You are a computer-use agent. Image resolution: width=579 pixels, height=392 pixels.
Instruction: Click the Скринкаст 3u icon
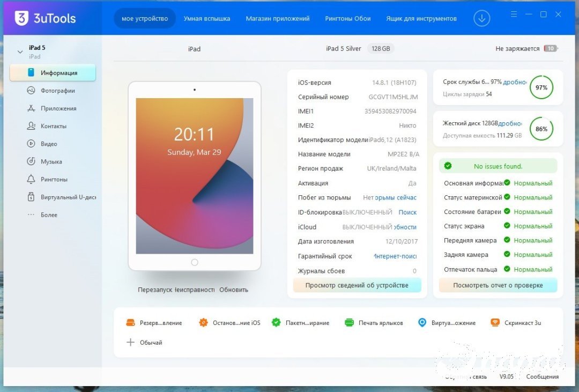point(495,322)
